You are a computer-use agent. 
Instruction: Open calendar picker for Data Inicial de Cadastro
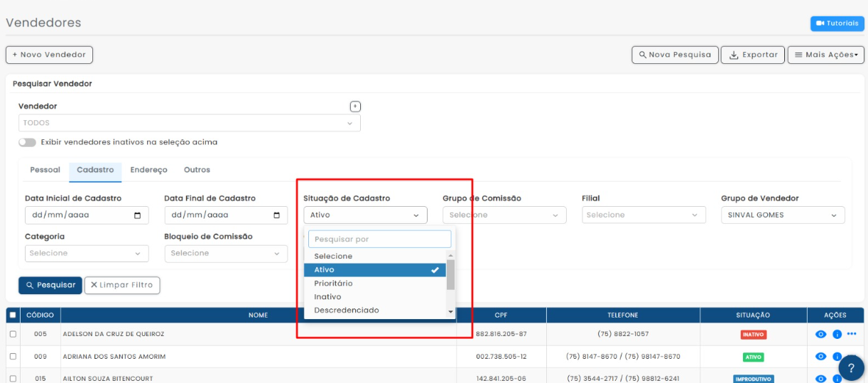pyautogui.click(x=137, y=215)
